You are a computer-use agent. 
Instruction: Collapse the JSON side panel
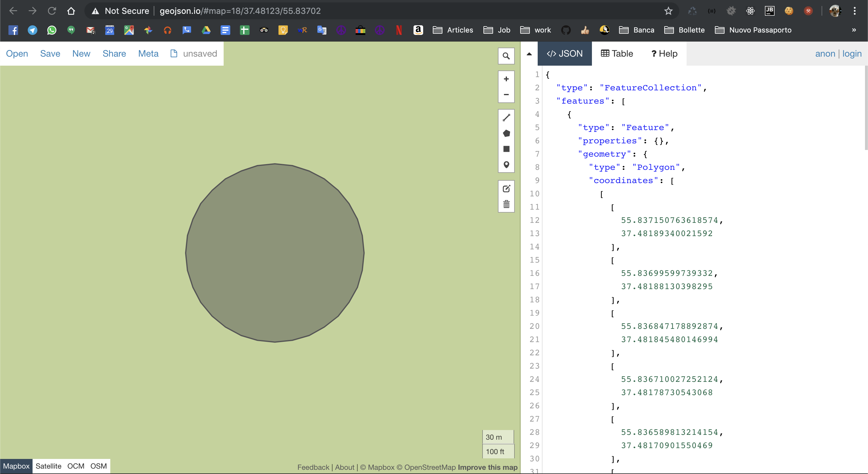[x=529, y=54]
